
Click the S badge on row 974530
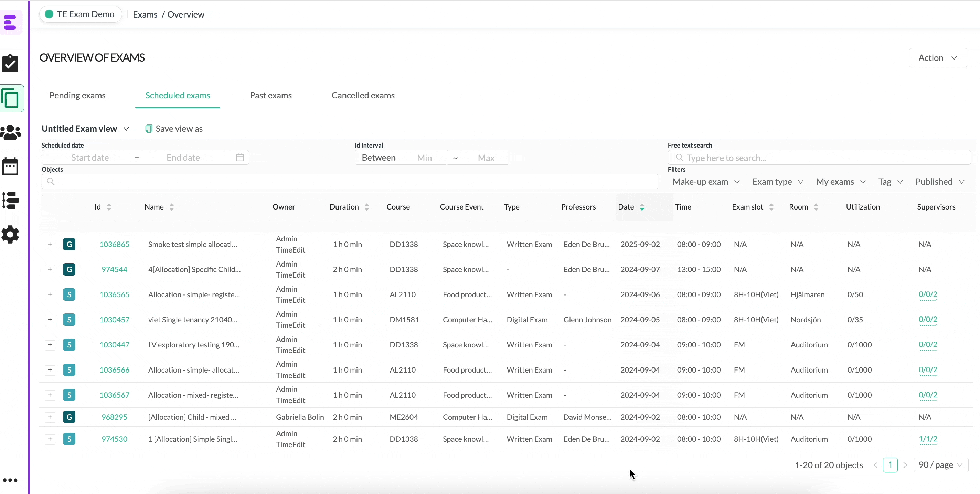[x=69, y=439]
